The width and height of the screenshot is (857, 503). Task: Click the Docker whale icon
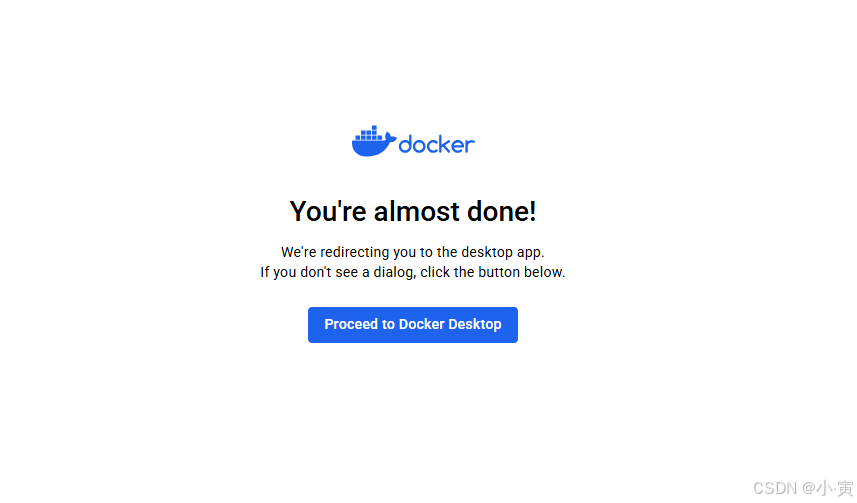click(374, 141)
